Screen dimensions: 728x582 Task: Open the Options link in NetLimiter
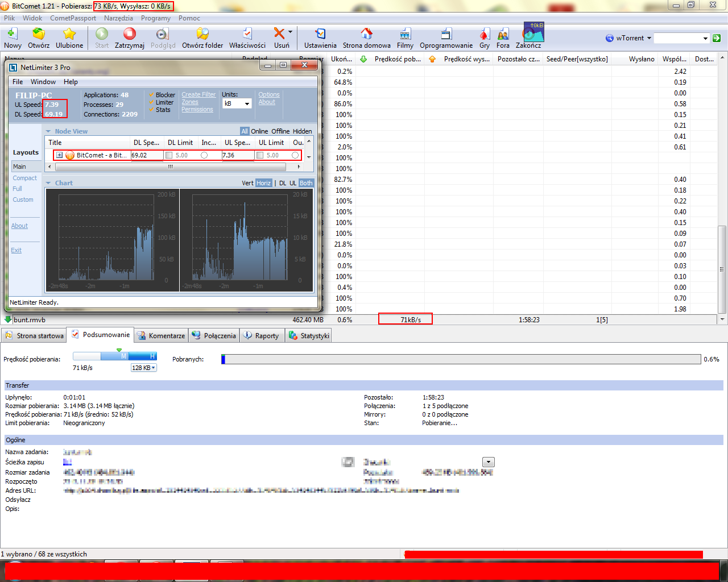(269, 95)
